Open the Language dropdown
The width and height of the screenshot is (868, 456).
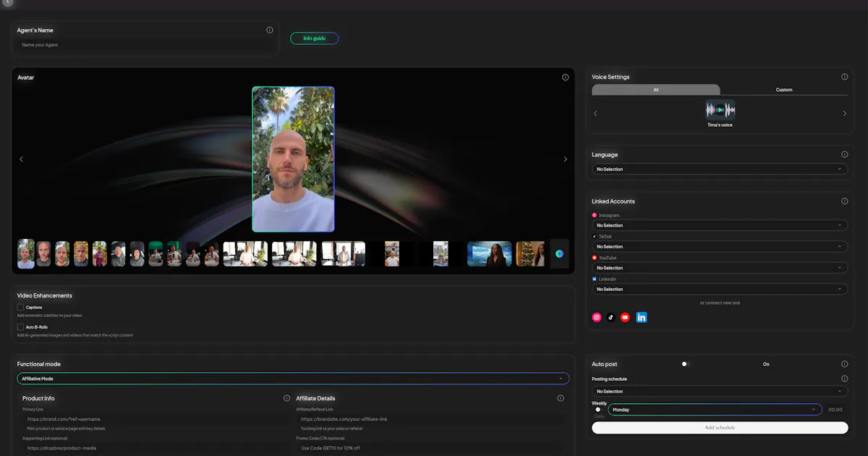click(x=720, y=169)
